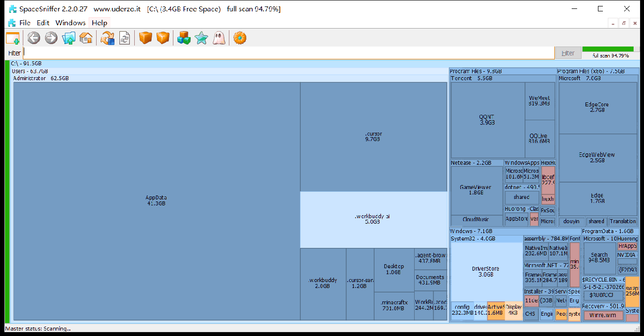Select the orange swapfile 256MB block
Screen dimensions: 644x336
point(632,291)
